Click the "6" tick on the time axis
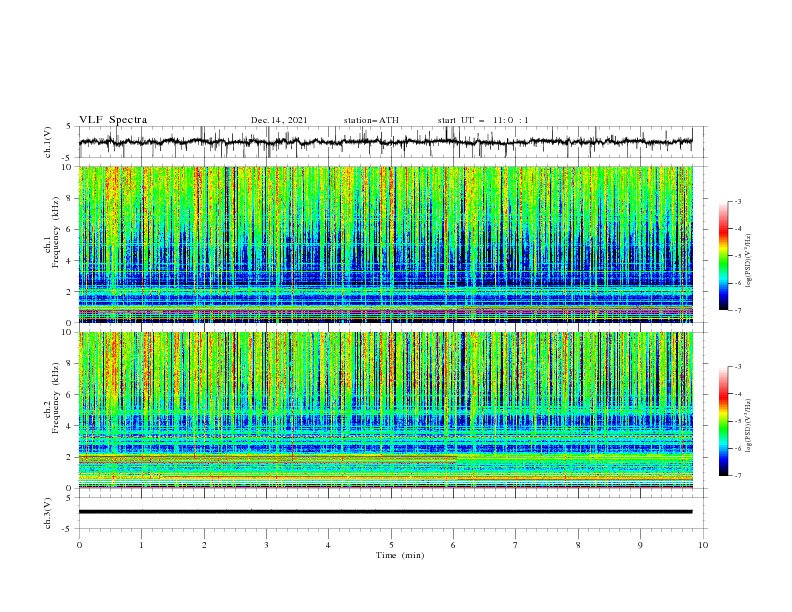This screenshot has height=612, width=792. pyautogui.click(x=453, y=545)
